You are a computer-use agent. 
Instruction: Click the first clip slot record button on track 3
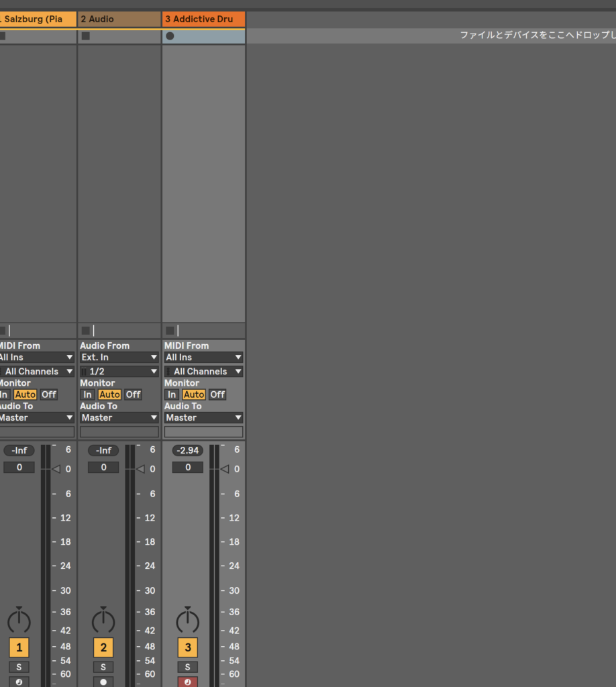pos(170,36)
